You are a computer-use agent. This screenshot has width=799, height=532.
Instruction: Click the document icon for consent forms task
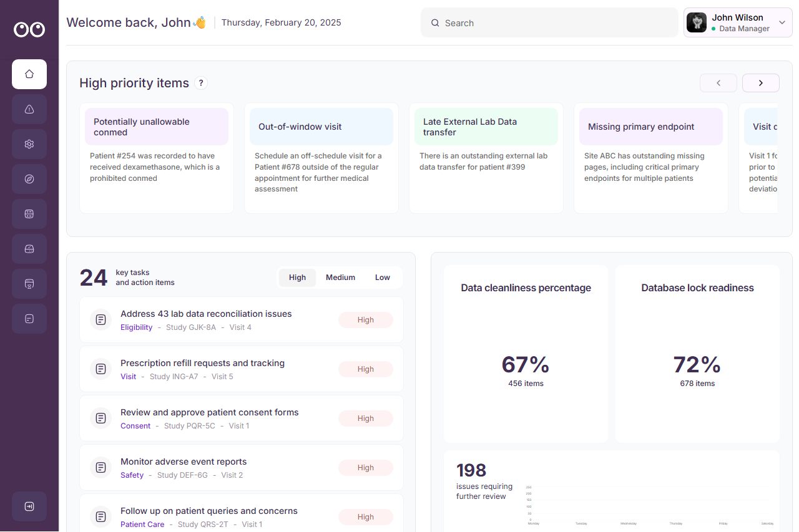pyautogui.click(x=100, y=418)
